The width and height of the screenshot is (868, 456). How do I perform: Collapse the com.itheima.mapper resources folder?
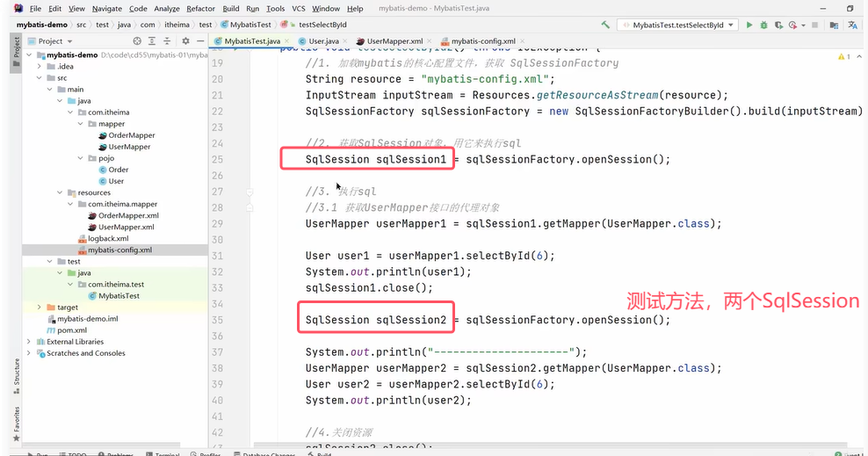70,204
